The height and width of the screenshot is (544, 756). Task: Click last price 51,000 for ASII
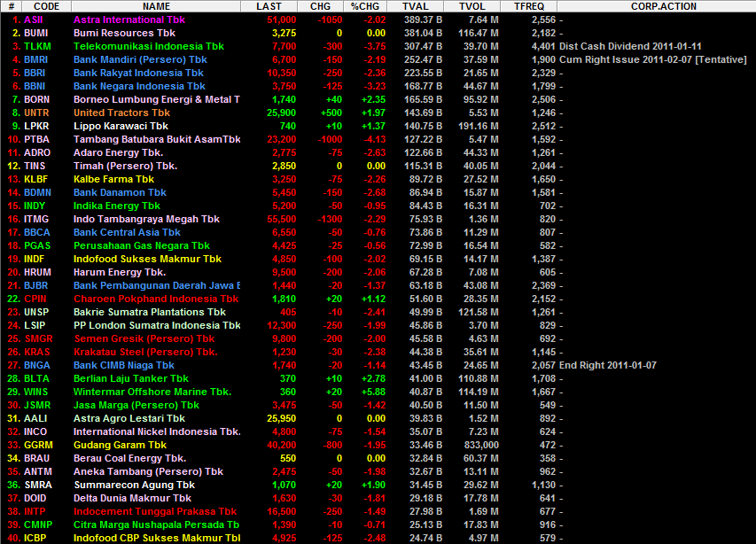[282, 19]
